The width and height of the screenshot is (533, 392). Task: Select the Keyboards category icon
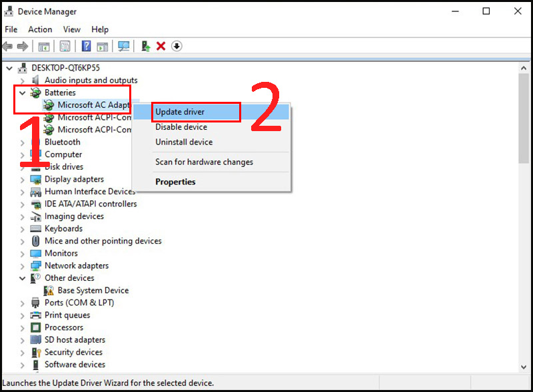pos(36,228)
